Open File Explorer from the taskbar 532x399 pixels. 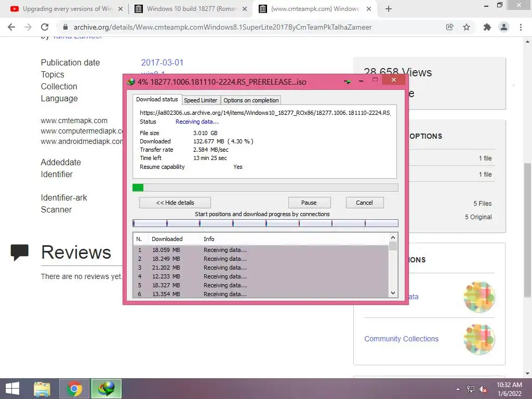(x=42, y=389)
